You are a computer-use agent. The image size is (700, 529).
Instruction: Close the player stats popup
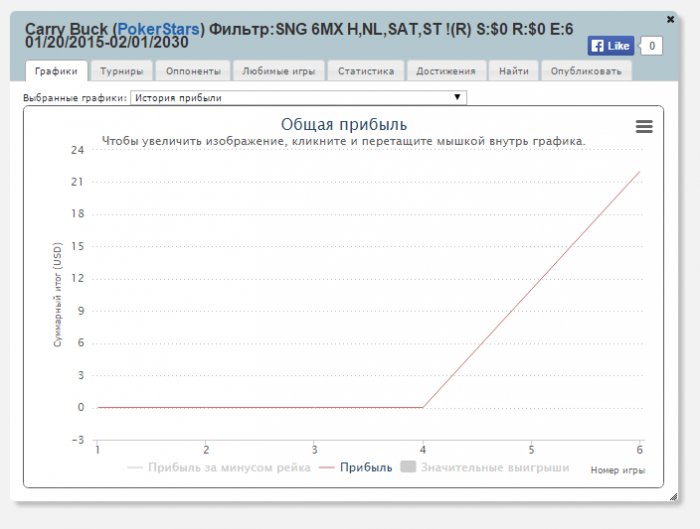tap(670, 20)
